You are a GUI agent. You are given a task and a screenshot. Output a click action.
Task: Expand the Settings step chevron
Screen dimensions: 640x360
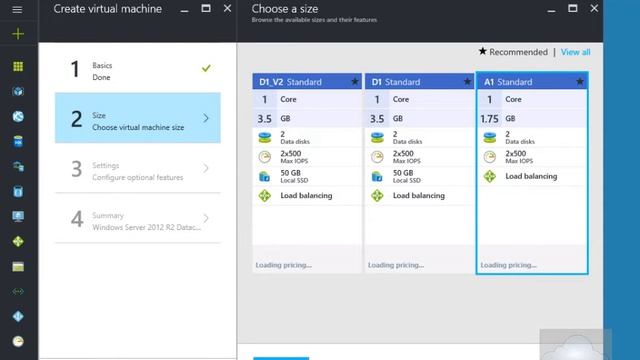pos(206,168)
